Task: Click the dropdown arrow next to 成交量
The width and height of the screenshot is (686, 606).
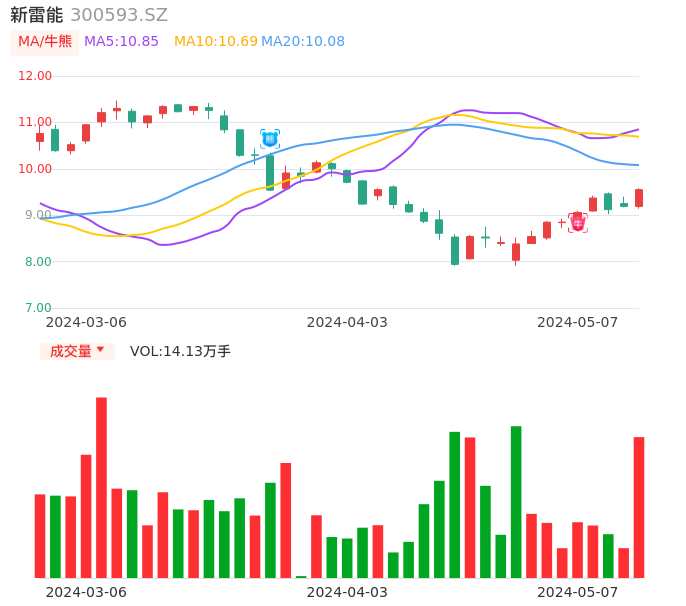Action: tap(100, 351)
